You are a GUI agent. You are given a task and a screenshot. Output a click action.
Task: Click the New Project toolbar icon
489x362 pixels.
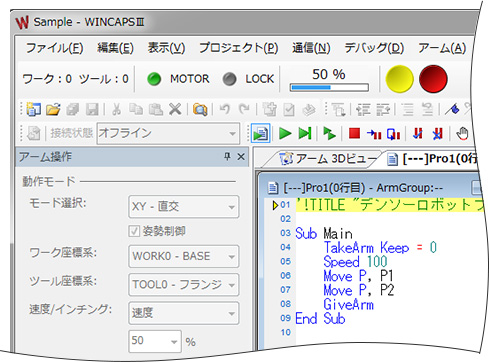[34, 109]
